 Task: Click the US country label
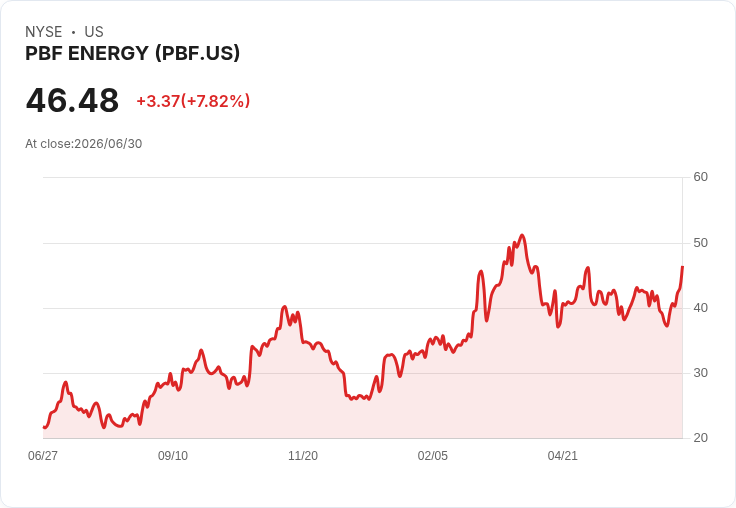(94, 32)
